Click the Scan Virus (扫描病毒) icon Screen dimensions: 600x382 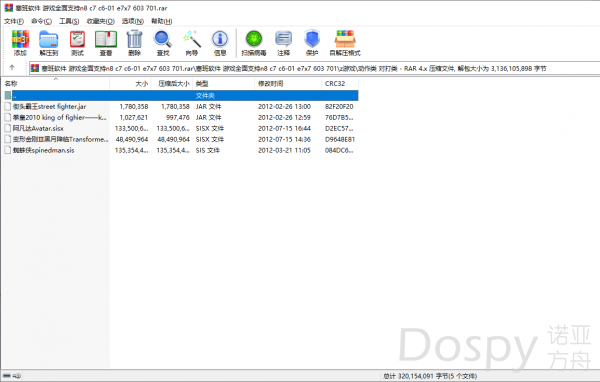pos(254,43)
